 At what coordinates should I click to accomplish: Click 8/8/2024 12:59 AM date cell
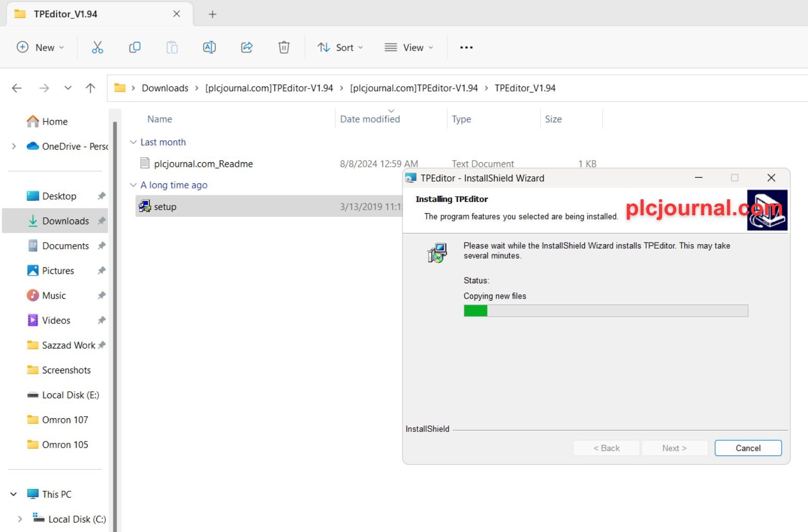tap(379, 164)
